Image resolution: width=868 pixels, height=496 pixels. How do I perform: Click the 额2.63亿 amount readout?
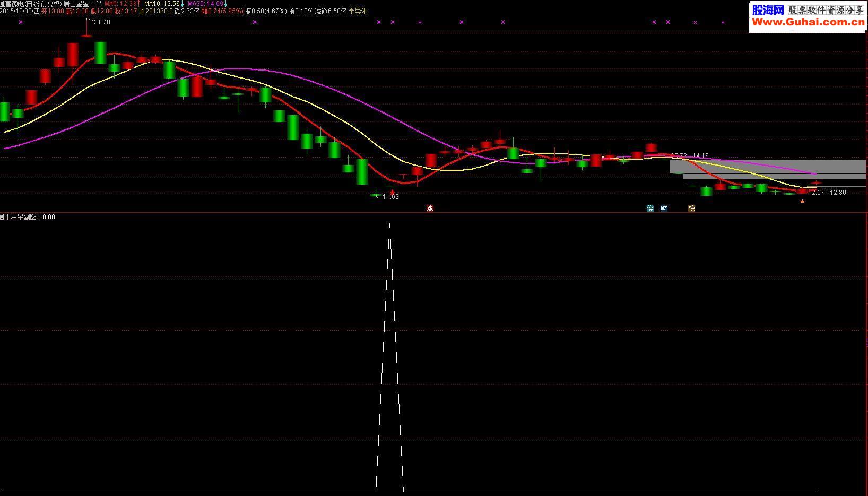tap(187, 11)
